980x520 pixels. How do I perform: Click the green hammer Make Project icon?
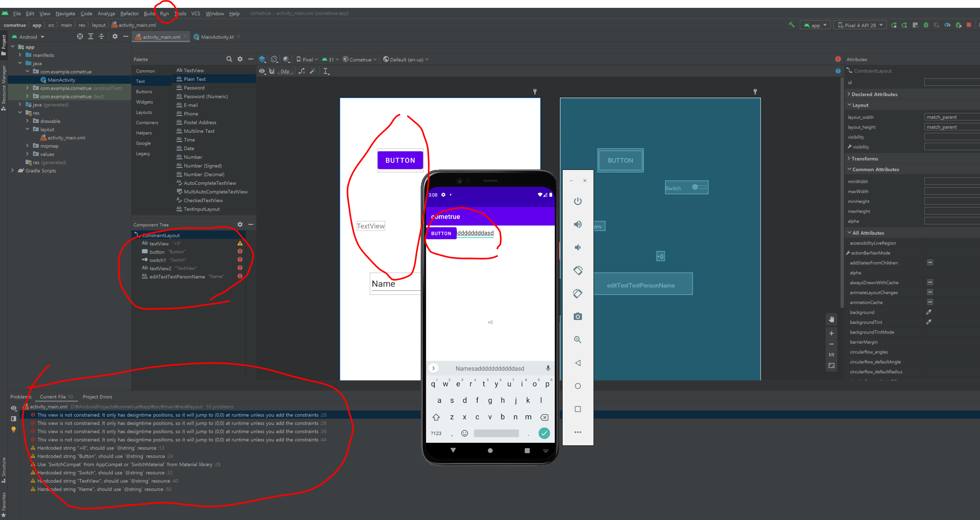point(792,25)
